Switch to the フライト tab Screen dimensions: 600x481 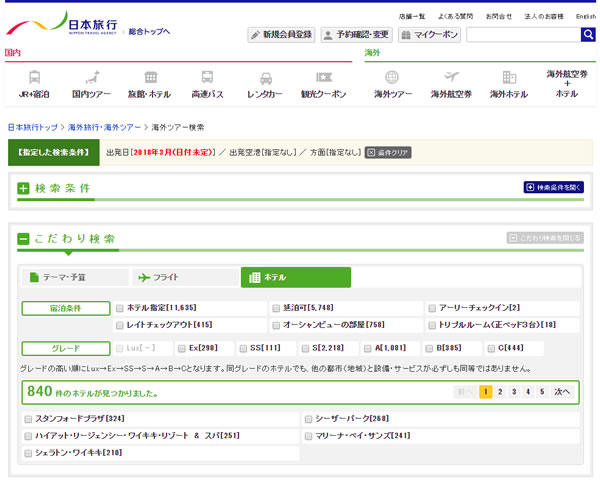pyautogui.click(x=185, y=277)
